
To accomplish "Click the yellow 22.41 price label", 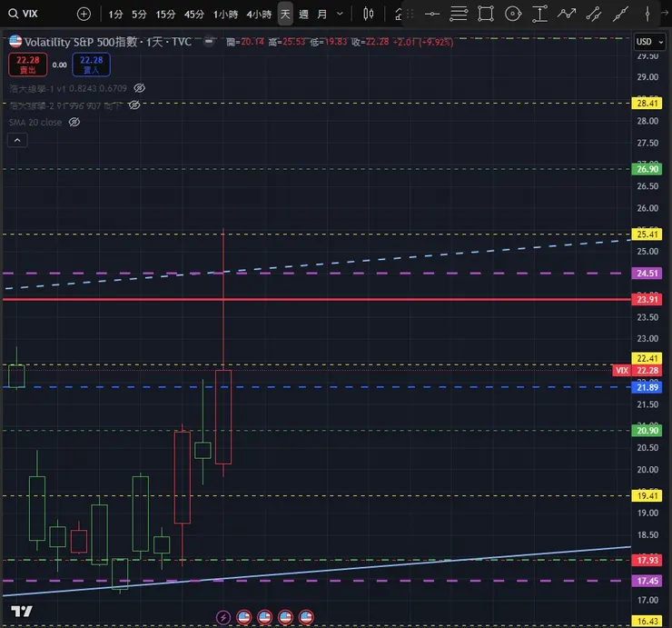I will click(x=647, y=358).
